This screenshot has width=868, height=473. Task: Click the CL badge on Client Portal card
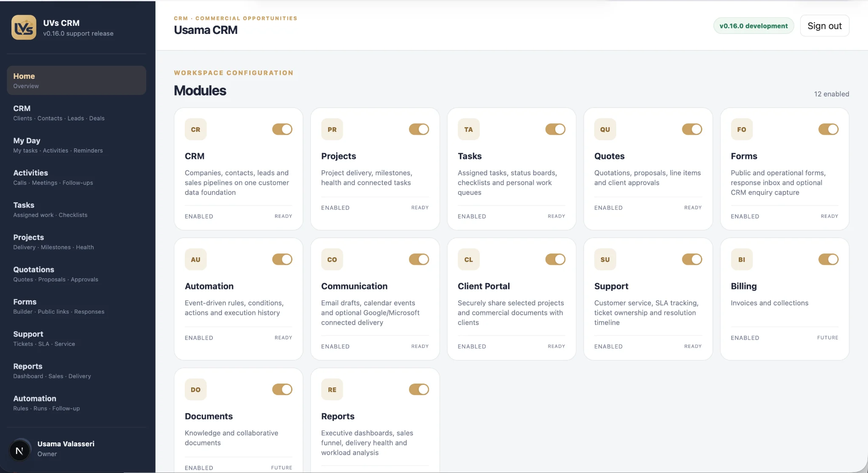click(468, 259)
